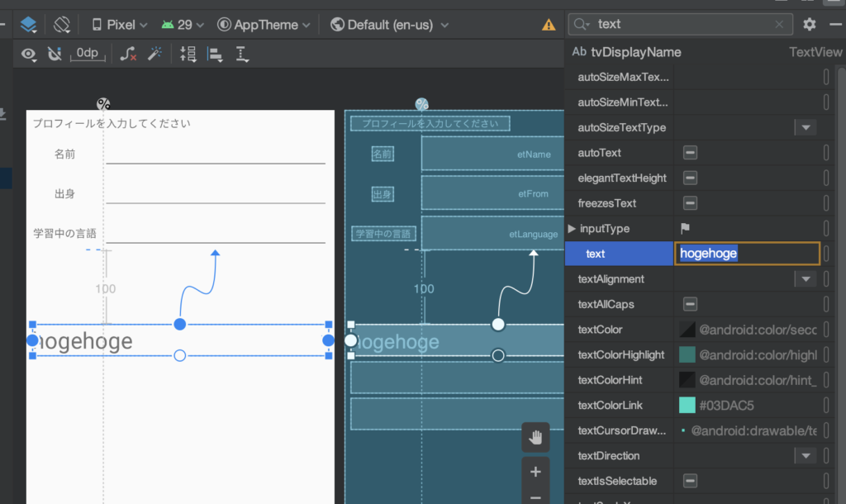Screen dimensions: 846x504
Task: Enable the pan hand tool
Action: point(535,437)
